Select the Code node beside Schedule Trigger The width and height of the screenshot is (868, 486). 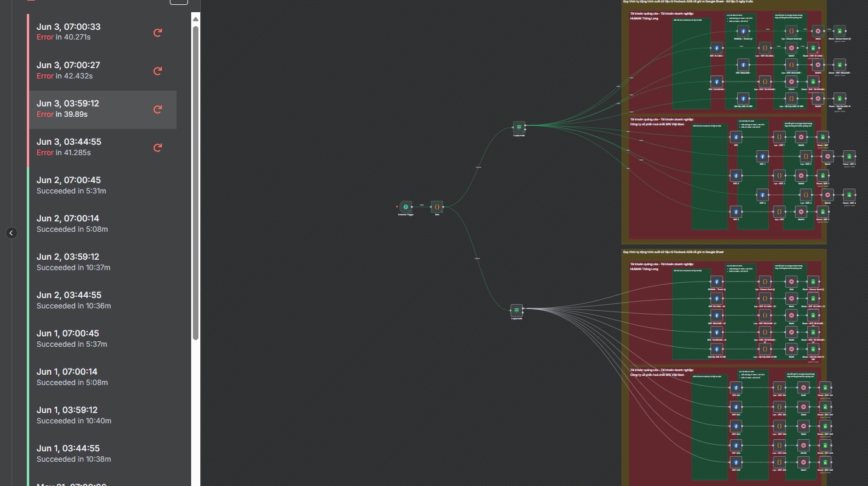(437, 207)
